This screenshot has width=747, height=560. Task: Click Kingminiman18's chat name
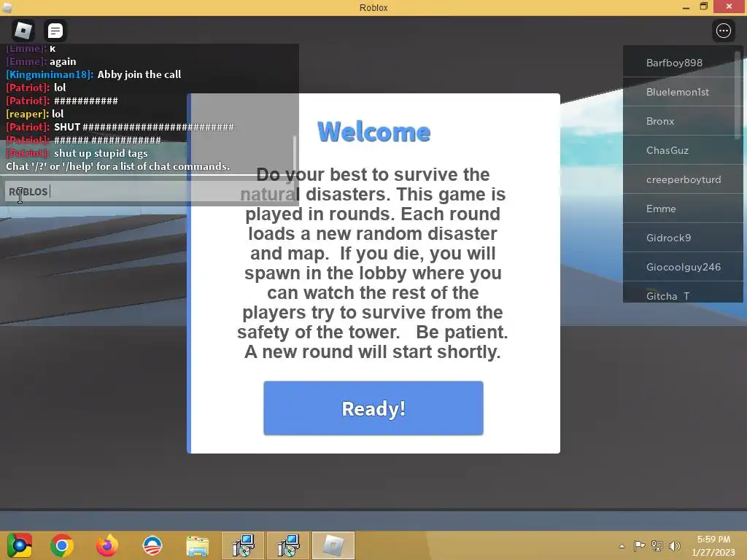pos(50,74)
